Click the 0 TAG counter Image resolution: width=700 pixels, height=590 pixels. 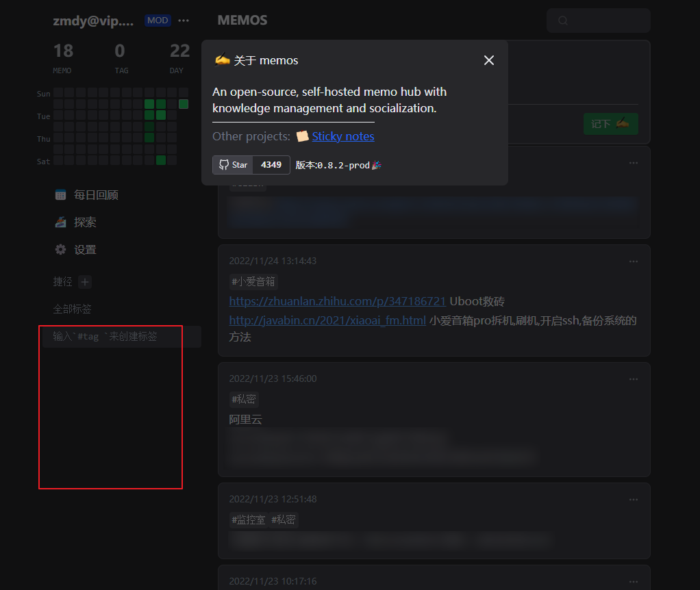pos(120,58)
